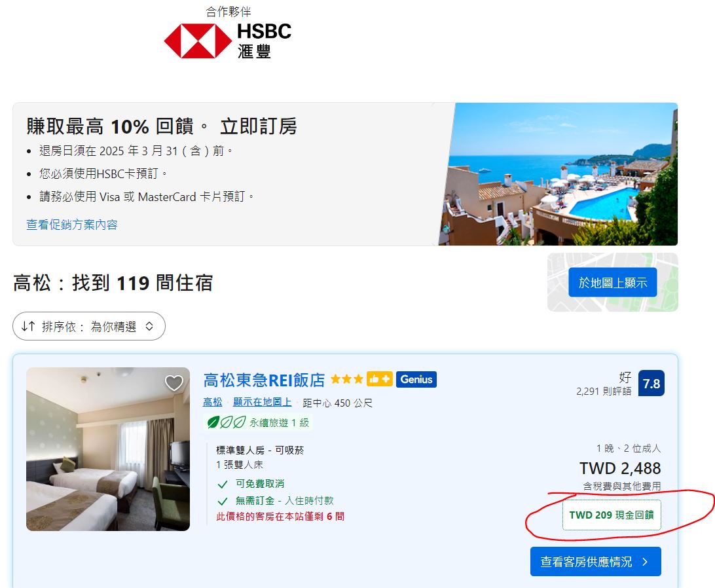
Task: Expand sort options via the up-down chevron
Action: tap(149, 326)
